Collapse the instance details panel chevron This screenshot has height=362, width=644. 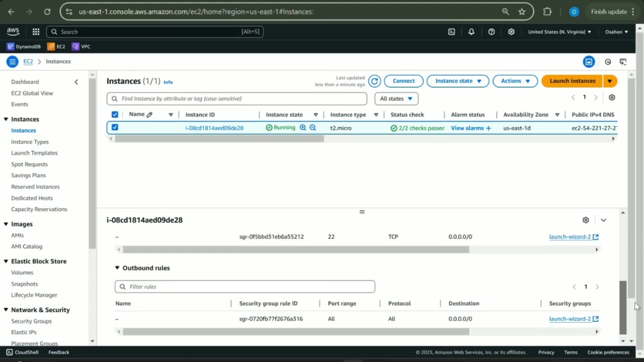tap(603, 220)
